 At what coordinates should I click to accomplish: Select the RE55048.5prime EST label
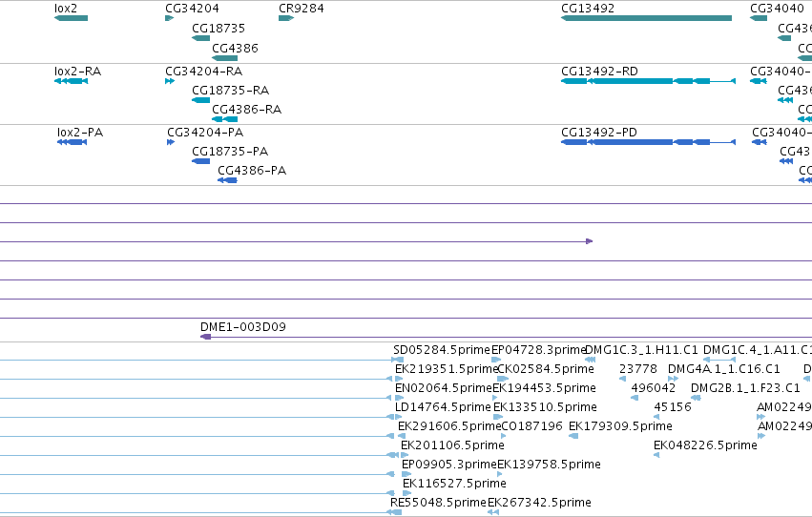[x=438, y=504]
